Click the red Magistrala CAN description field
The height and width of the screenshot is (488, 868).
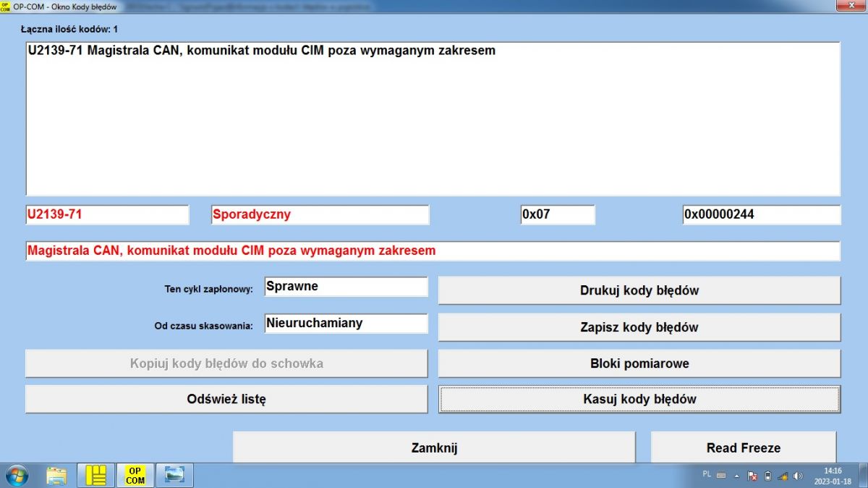(x=433, y=251)
